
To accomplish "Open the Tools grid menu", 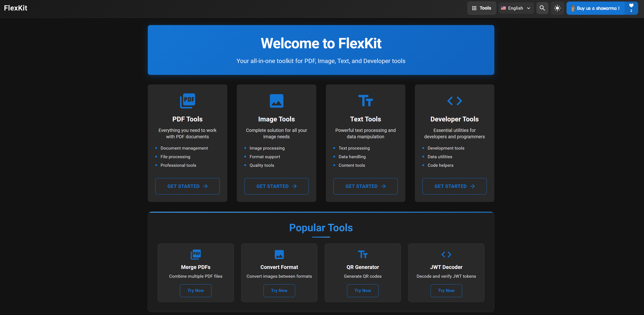I will point(482,8).
